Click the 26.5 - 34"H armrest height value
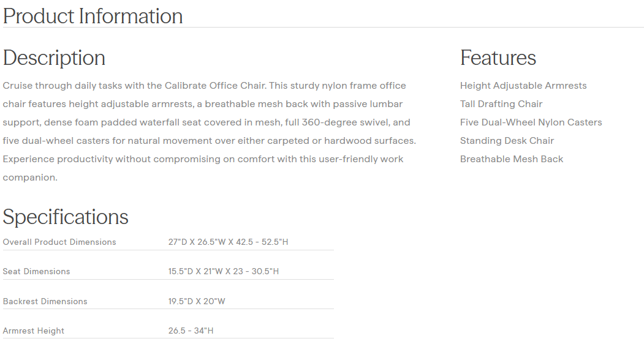Screen dimensions: 644x344 (191, 331)
